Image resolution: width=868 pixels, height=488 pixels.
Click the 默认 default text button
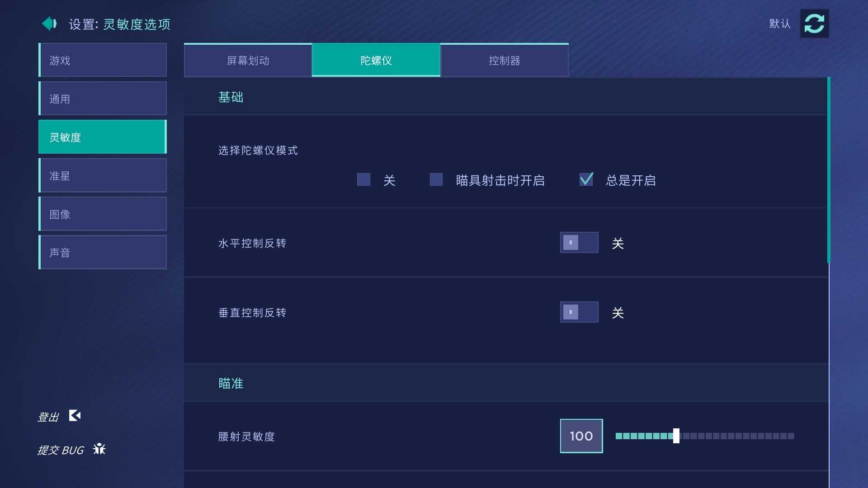[780, 23]
